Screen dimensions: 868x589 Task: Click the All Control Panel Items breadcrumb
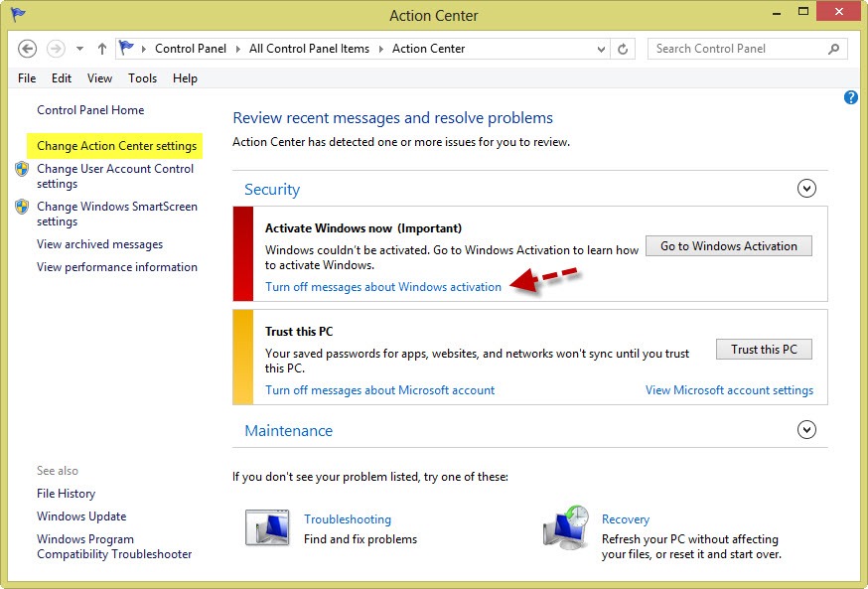309,49
